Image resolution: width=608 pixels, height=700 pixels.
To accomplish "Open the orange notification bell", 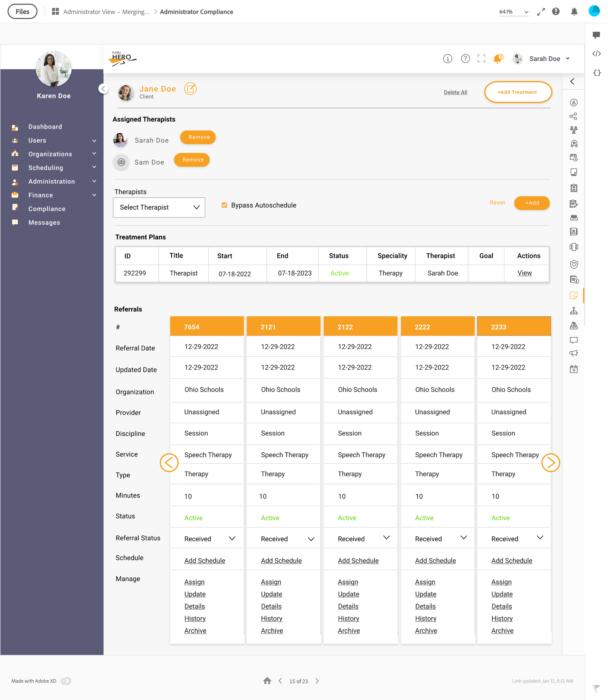I will tap(498, 59).
